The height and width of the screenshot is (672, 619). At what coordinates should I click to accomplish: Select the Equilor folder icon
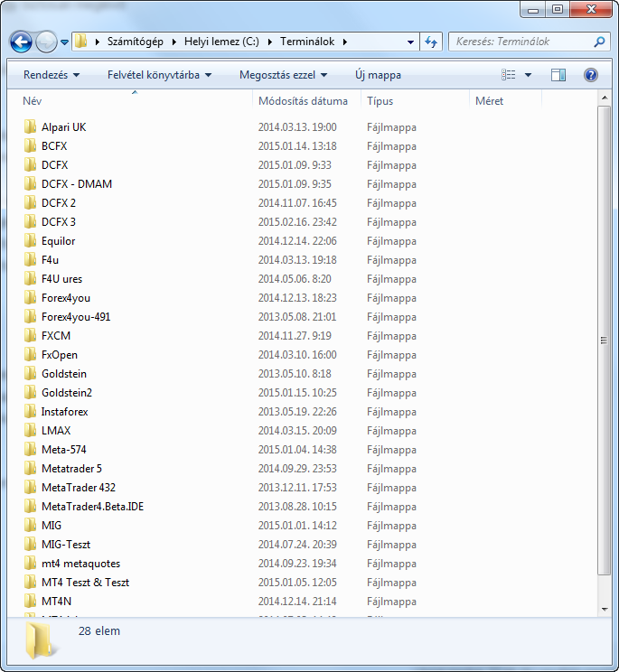30,241
